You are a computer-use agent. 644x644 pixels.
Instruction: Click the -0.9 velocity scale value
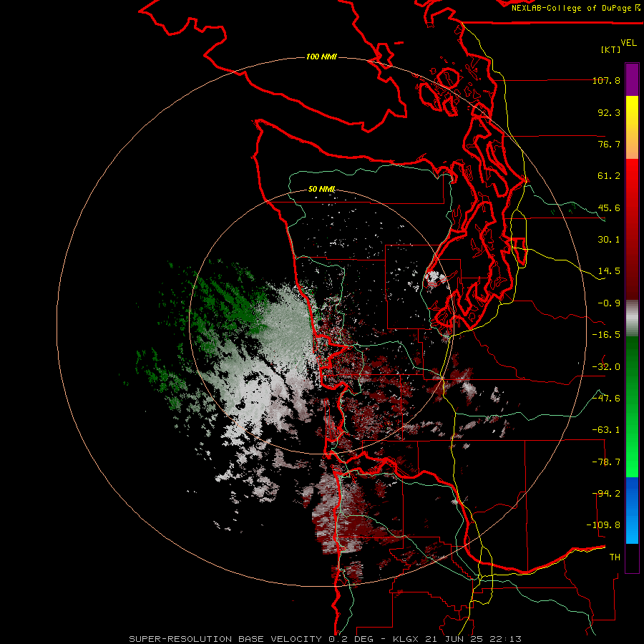tap(609, 303)
